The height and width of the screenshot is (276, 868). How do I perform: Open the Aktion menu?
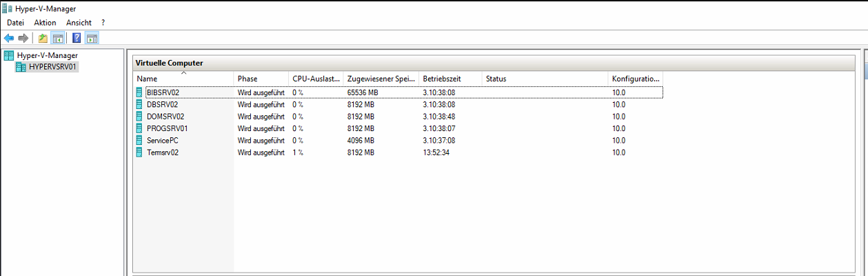click(x=45, y=23)
